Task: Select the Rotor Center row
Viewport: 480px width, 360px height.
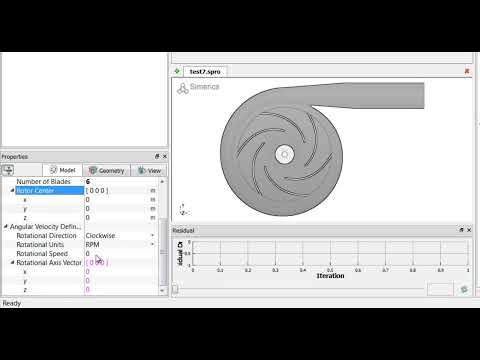Action: [x=49, y=190]
